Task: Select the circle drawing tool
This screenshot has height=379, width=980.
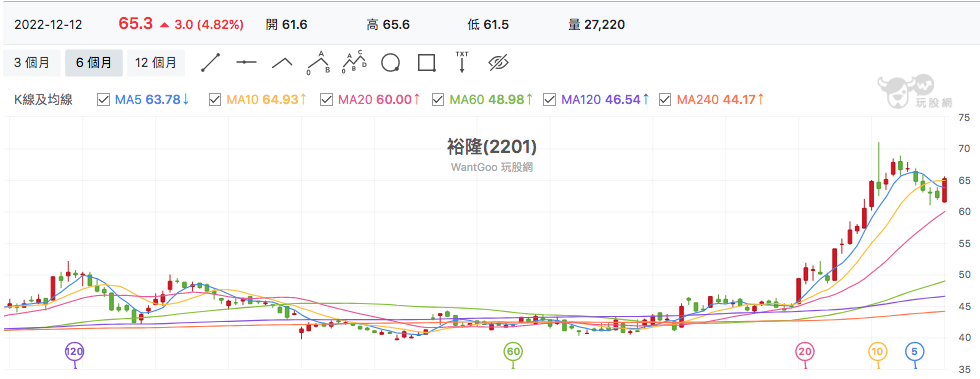Action: point(391,63)
